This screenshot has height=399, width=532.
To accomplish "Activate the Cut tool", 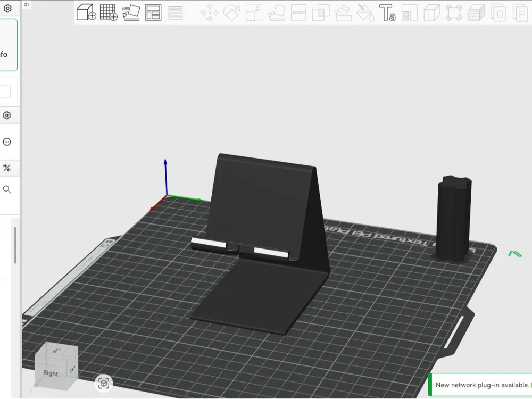I will coord(298,13).
